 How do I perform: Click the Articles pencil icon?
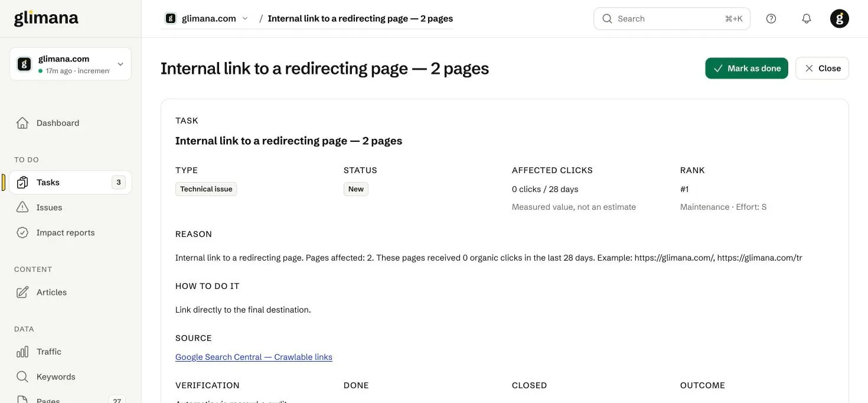point(22,292)
